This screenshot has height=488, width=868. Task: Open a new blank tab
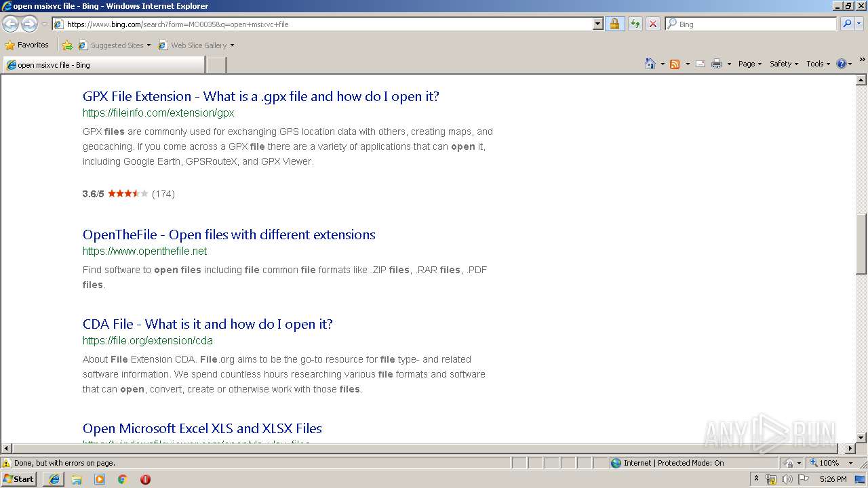[x=216, y=65]
